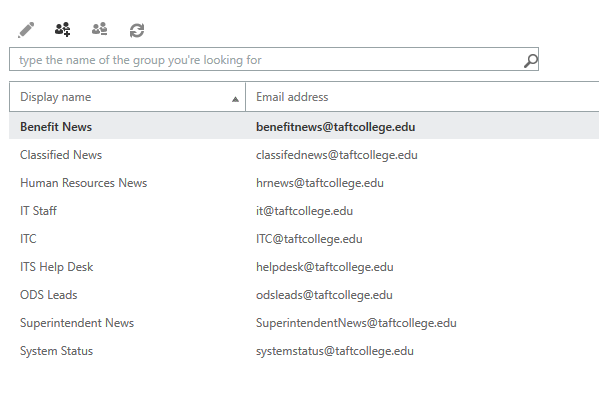Click classifednews@taftcollege.edu email cell
607x410 pixels.
click(336, 155)
